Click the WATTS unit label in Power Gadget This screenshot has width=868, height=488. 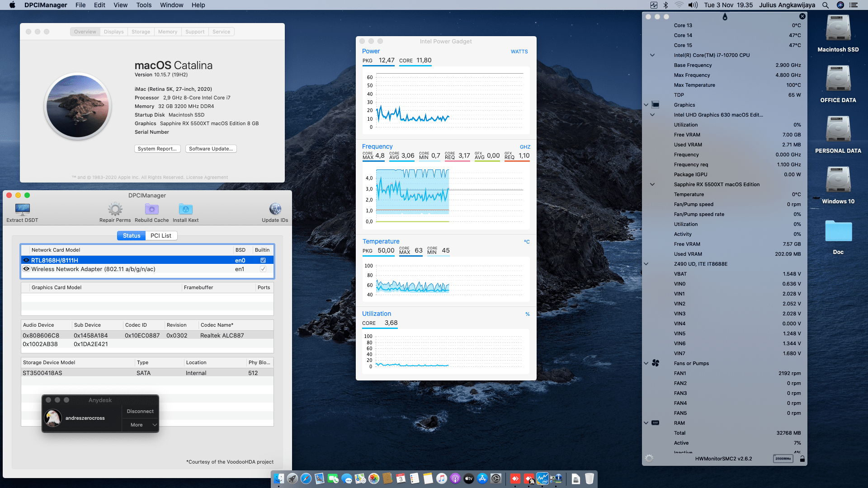pyautogui.click(x=519, y=52)
